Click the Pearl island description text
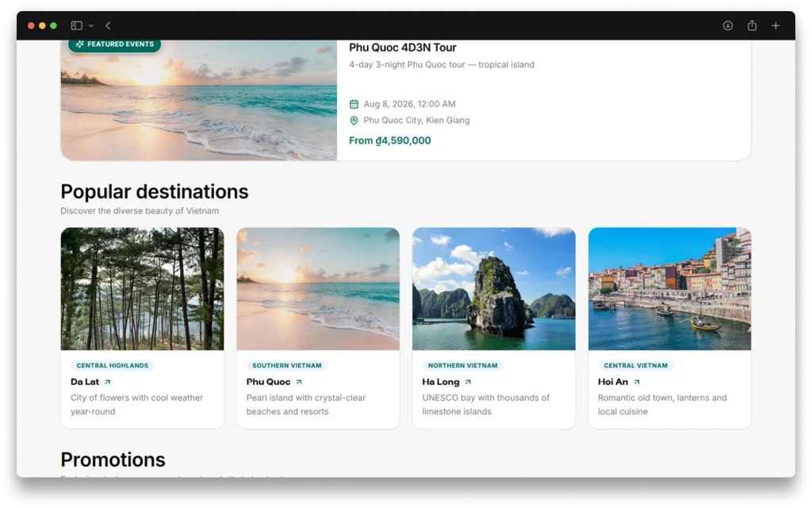812x508 pixels. (x=306, y=405)
